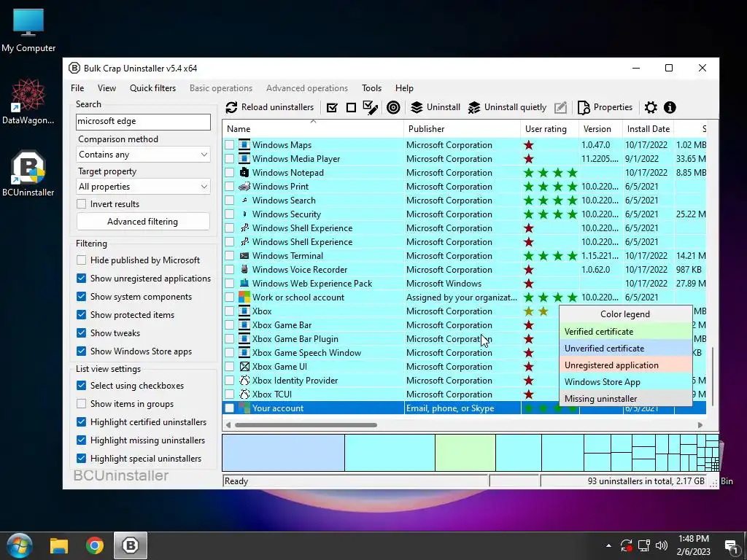747x560 pixels.
Task: Open File Explorer from the taskbar
Action: tap(59, 545)
